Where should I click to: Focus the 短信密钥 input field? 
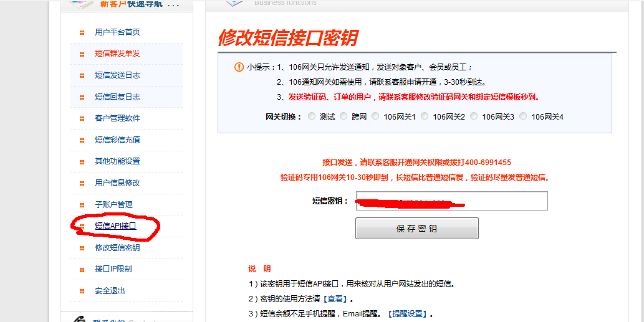click(452, 201)
